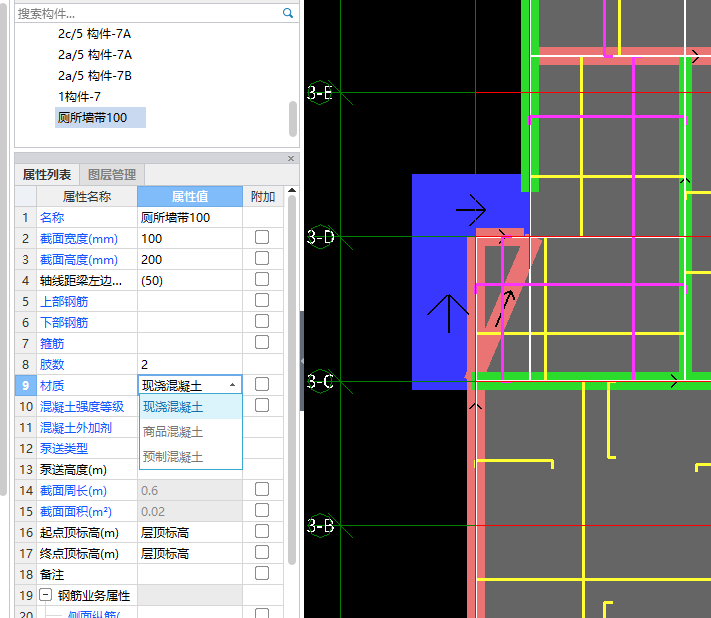Click the 属性名称 column header
This screenshot has height=618, width=711.
87,196
